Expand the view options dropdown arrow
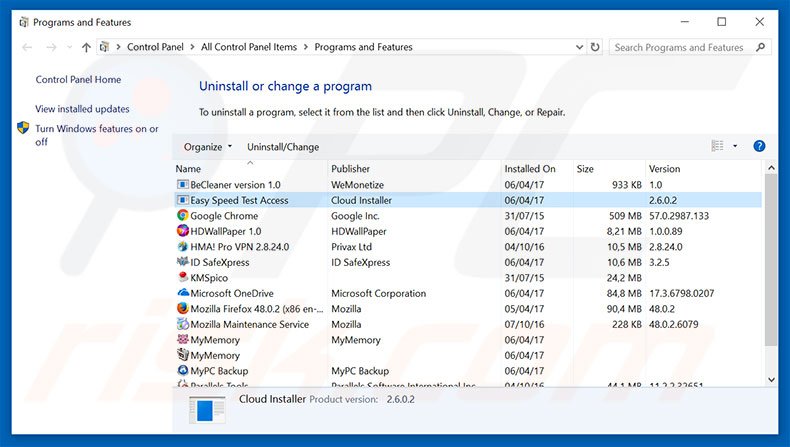 click(735, 147)
